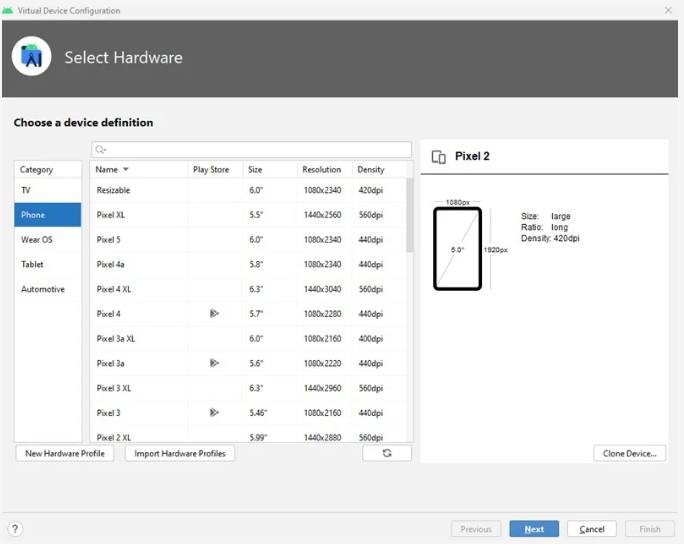This screenshot has height=544, width=684.
Task: Sort by the Density column header
Action: coord(371,169)
